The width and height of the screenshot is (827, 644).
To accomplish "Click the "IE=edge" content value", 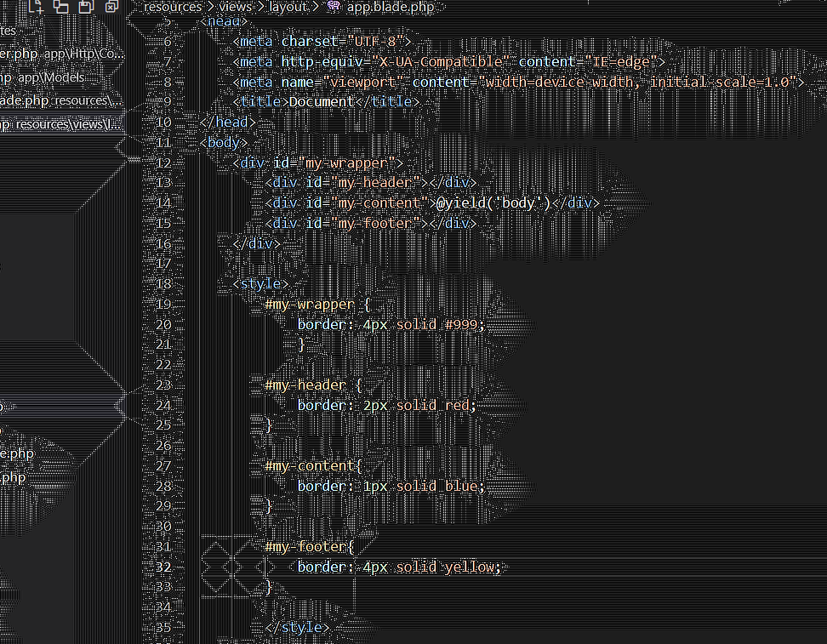I will click(x=621, y=62).
